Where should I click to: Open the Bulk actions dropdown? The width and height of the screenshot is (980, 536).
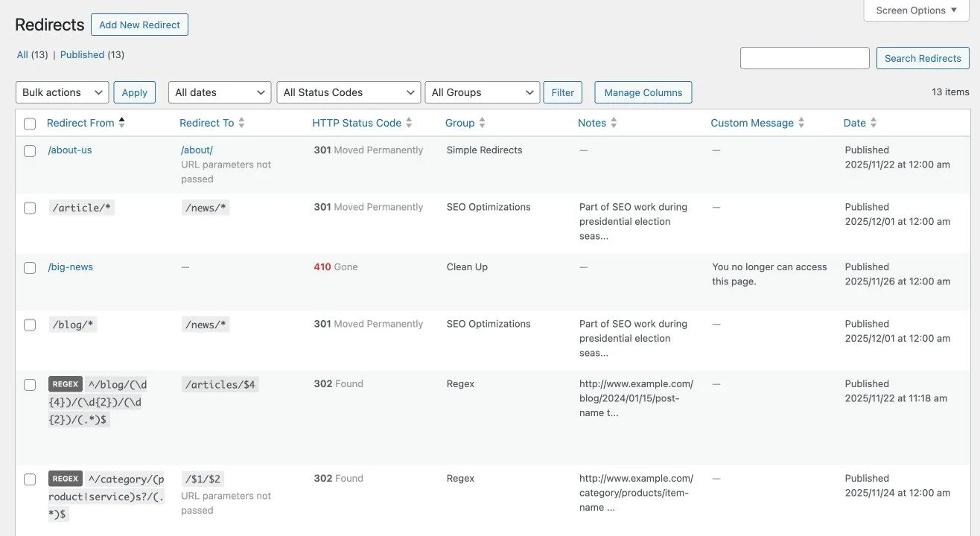click(62, 92)
